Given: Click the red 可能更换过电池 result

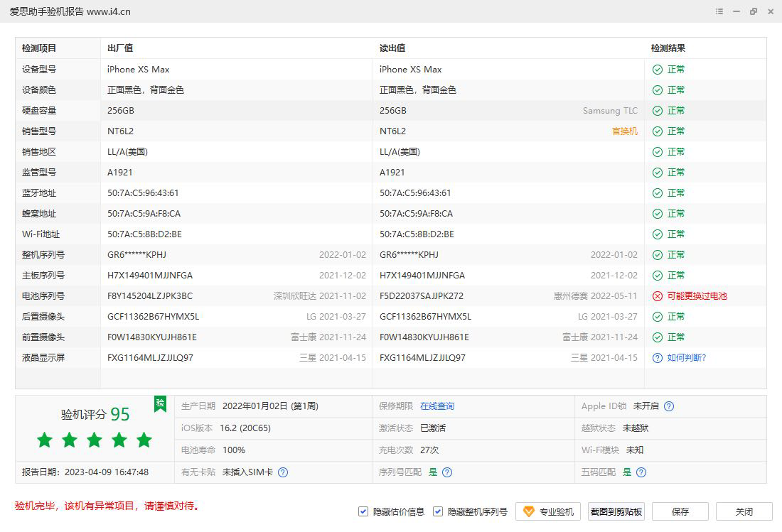Looking at the screenshot, I should tap(697, 296).
